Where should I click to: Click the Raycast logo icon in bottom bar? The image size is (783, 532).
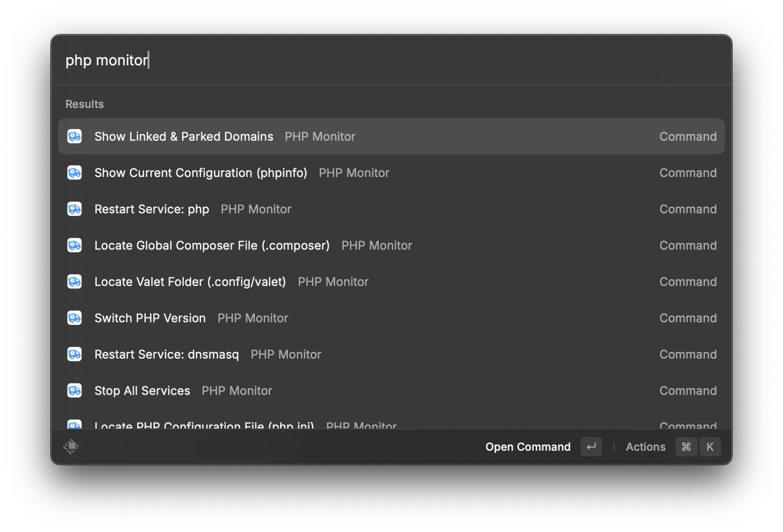coord(71,447)
